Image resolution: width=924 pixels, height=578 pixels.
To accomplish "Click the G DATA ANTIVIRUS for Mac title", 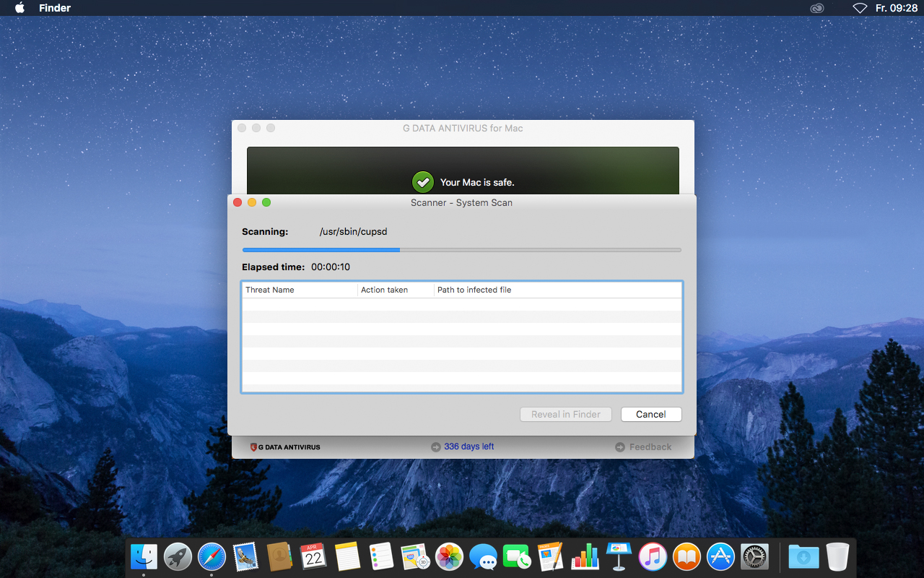I will coord(463,129).
